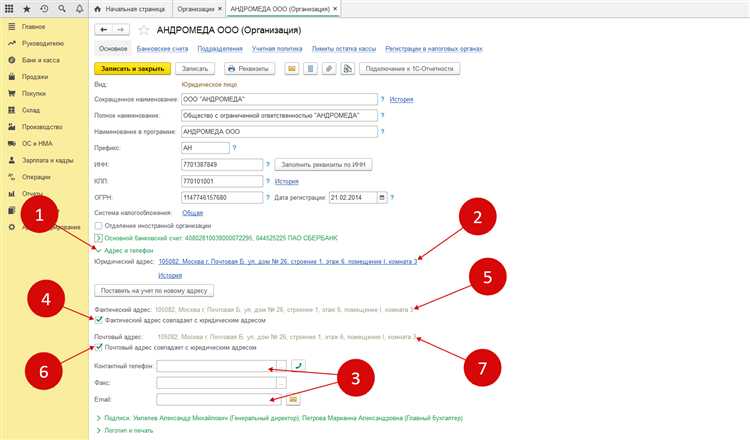Click the search magnifier icon
Viewport: 750px width, 440px height.
tap(62, 9)
